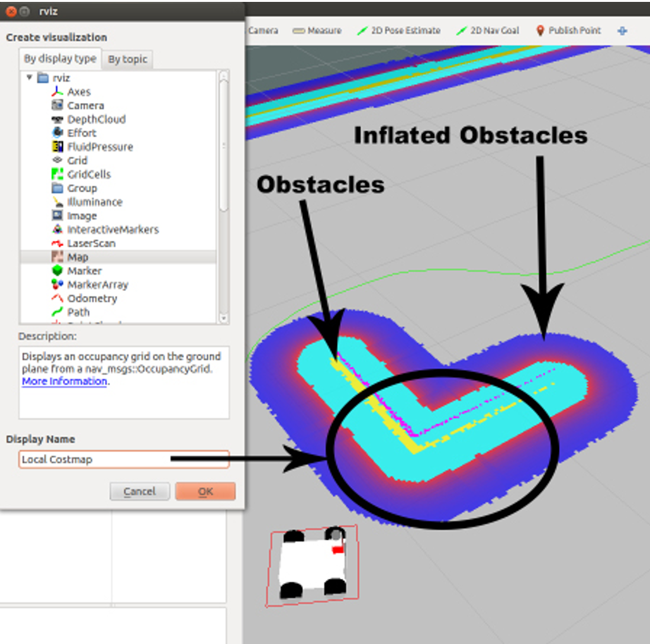This screenshot has height=644, width=650.
Task: Select the Camera tool in the toolbar
Action: [x=263, y=31]
